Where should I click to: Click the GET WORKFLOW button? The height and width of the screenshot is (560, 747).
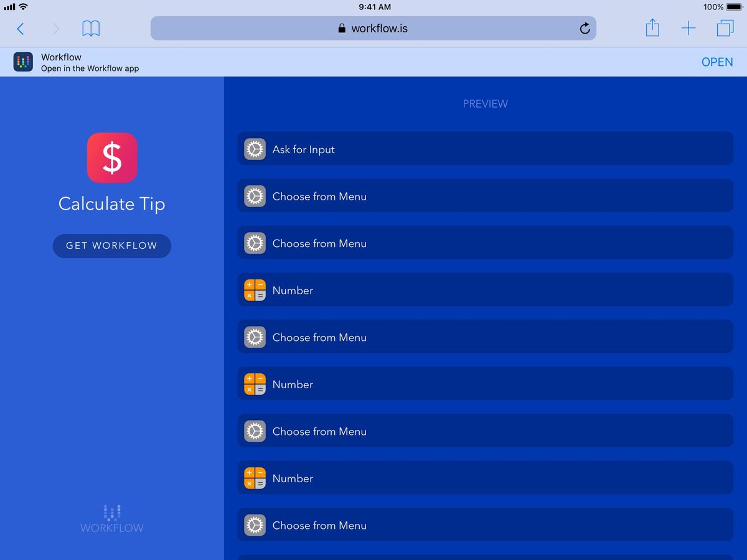click(112, 246)
